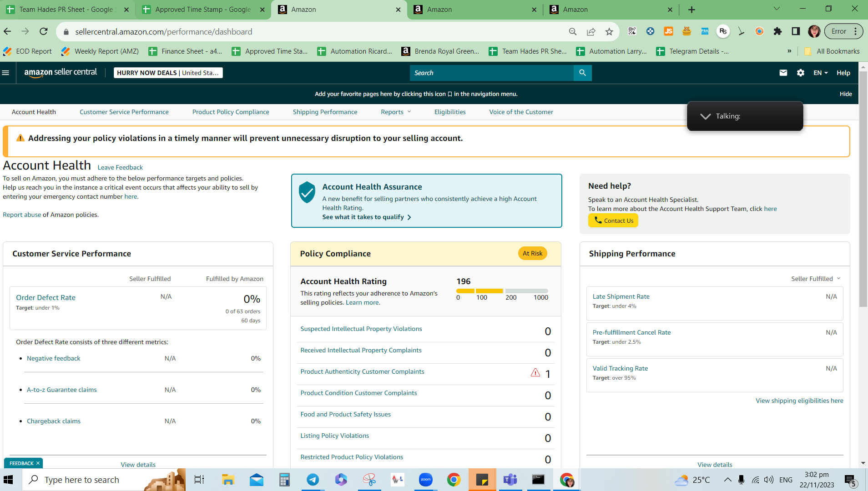Open the Seller Central hamburger menu

click(6, 73)
